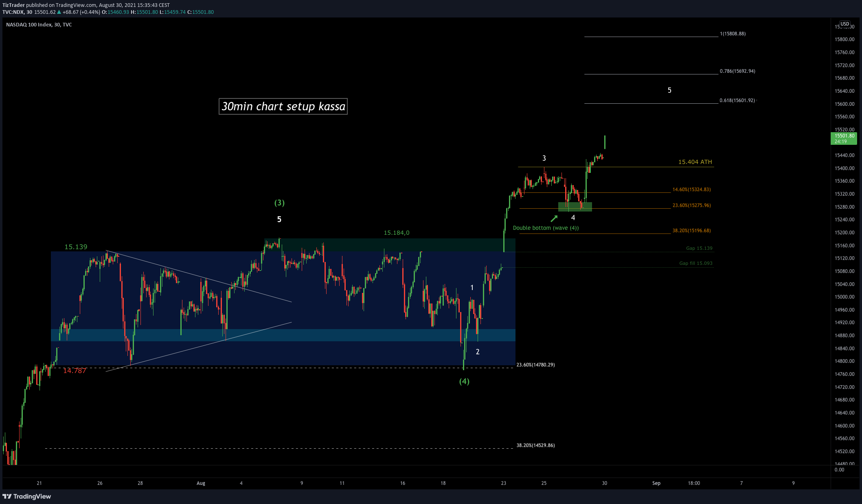Click wave label 5 near the 0.618 Fibonacci line
Image resolution: width=862 pixels, height=504 pixels.
pyautogui.click(x=669, y=90)
